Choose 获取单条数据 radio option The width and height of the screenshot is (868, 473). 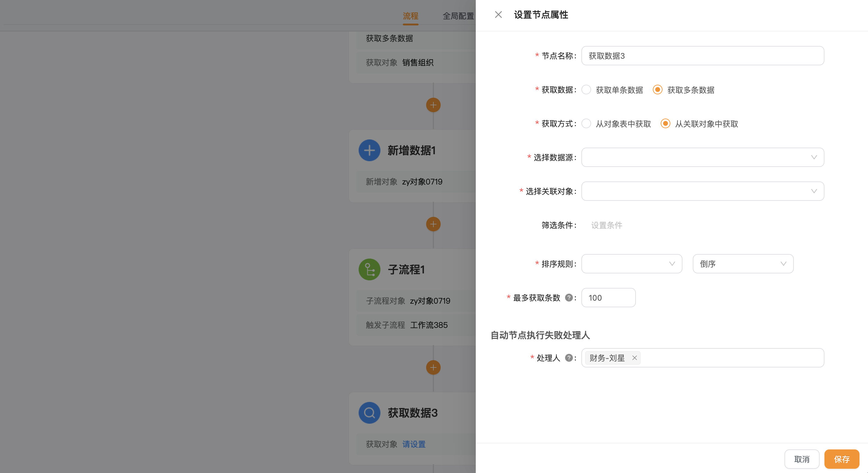(x=586, y=90)
